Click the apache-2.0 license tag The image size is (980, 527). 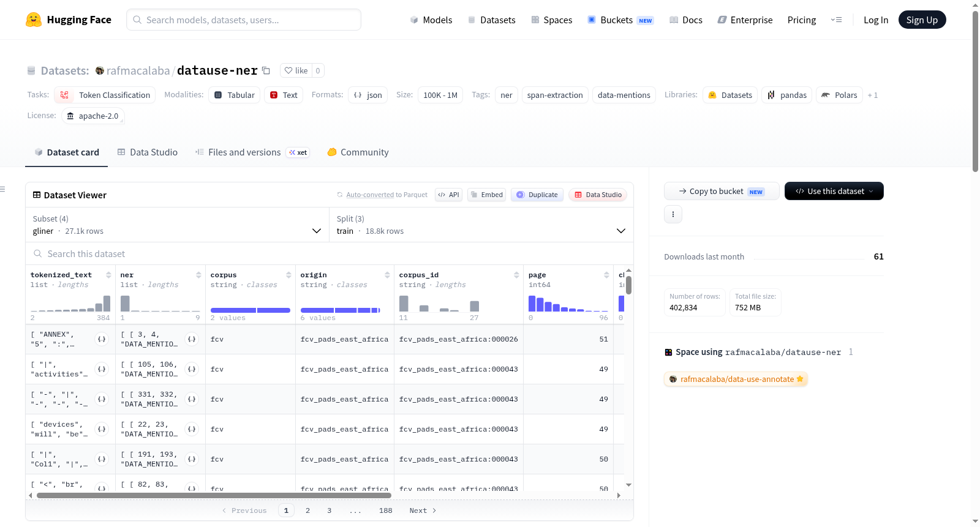[x=93, y=116]
